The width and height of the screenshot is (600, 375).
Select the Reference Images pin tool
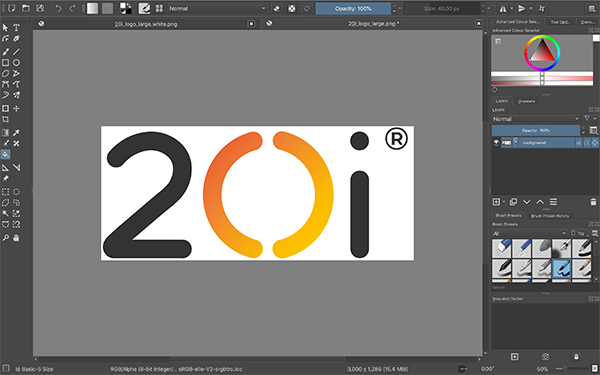click(5, 179)
